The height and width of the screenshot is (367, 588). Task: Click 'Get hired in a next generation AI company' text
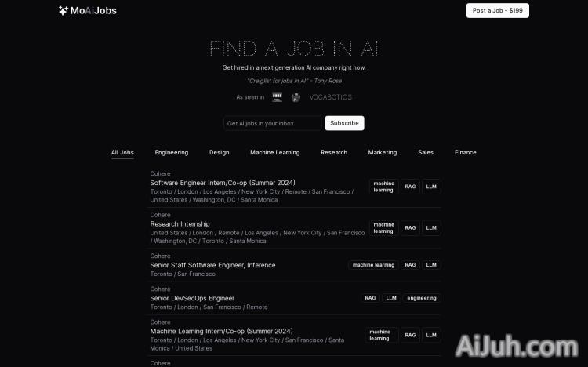(x=294, y=67)
